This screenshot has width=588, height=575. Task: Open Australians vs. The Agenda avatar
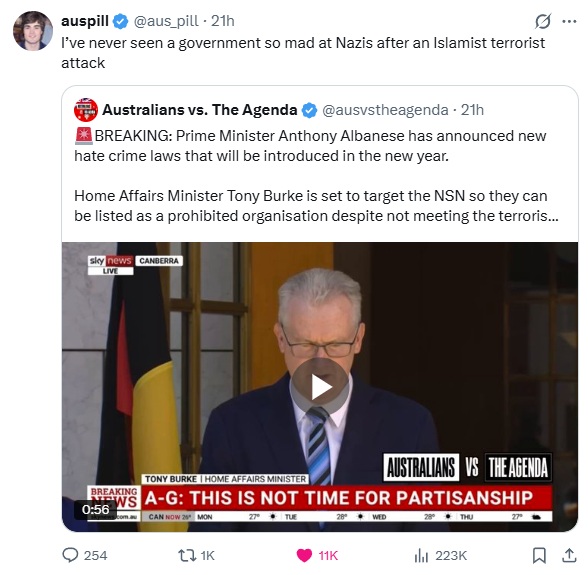pyautogui.click(x=86, y=110)
